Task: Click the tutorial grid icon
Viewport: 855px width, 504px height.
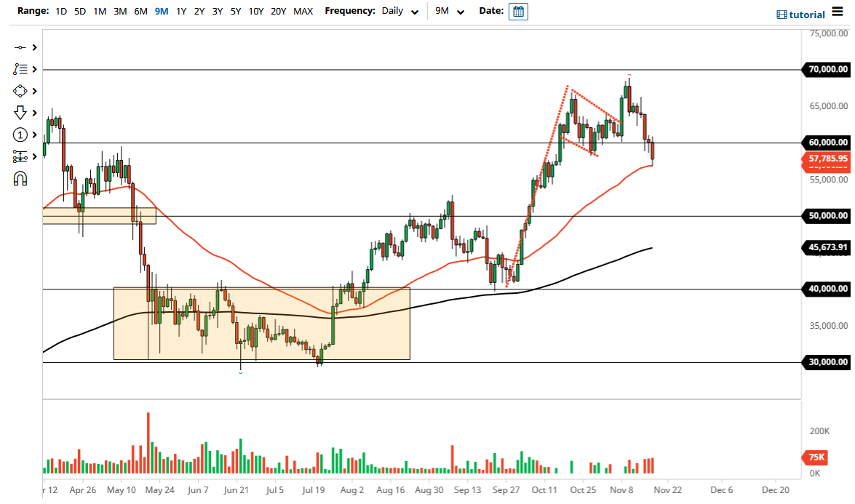Action: click(x=784, y=14)
